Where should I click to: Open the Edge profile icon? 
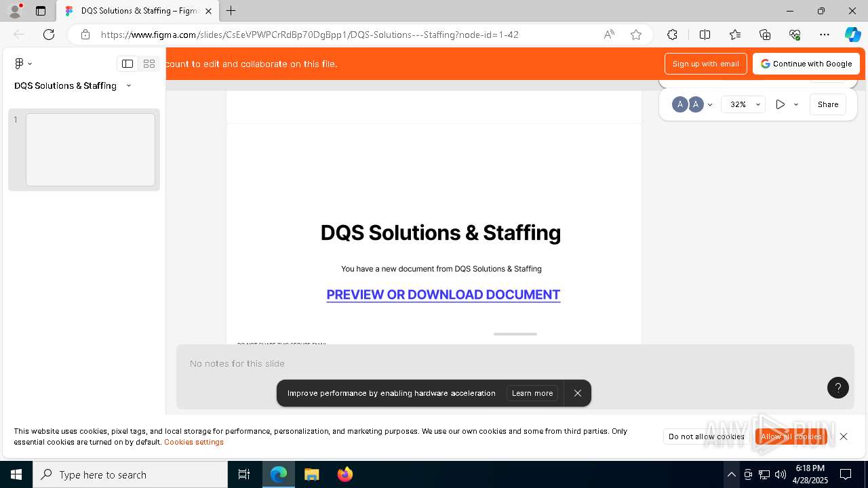pyautogui.click(x=14, y=11)
